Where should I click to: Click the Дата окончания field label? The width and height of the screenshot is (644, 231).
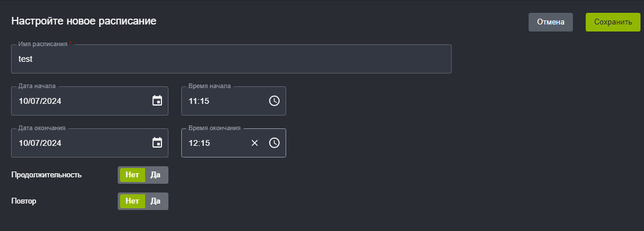click(42, 128)
